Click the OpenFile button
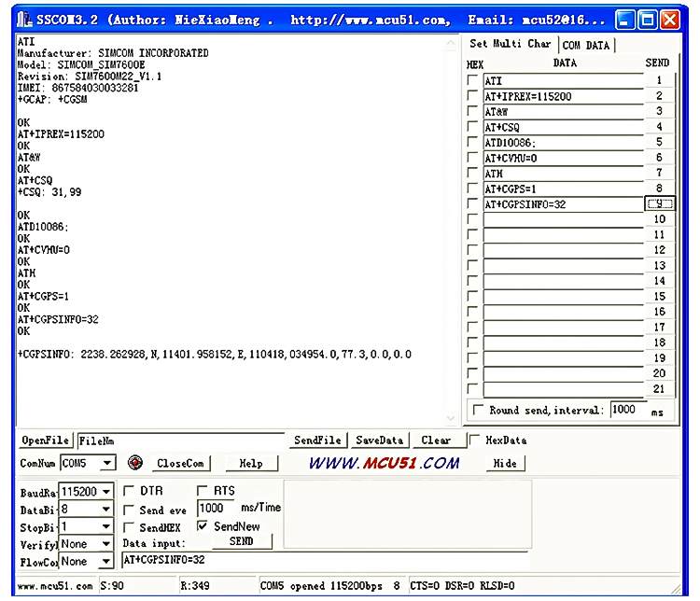 (45, 440)
